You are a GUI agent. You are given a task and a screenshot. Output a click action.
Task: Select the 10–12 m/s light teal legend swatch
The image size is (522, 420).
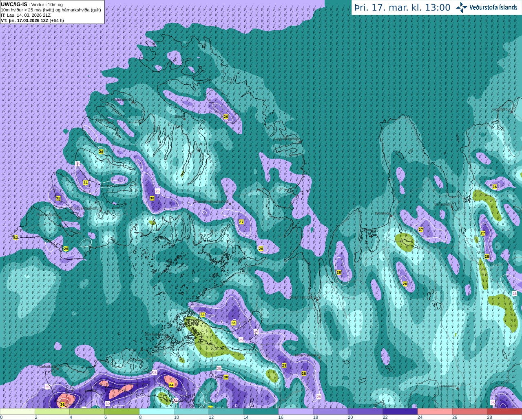click(191, 411)
